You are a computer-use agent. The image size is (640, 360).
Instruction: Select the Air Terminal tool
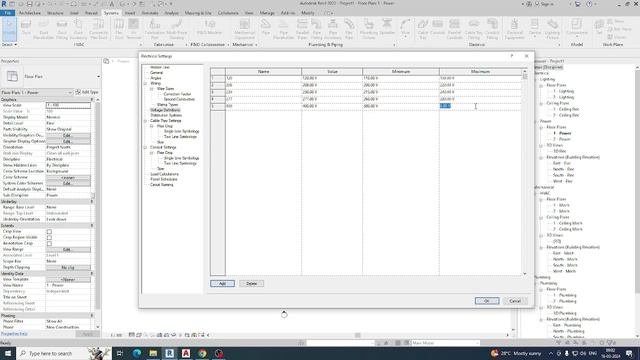tap(133, 28)
